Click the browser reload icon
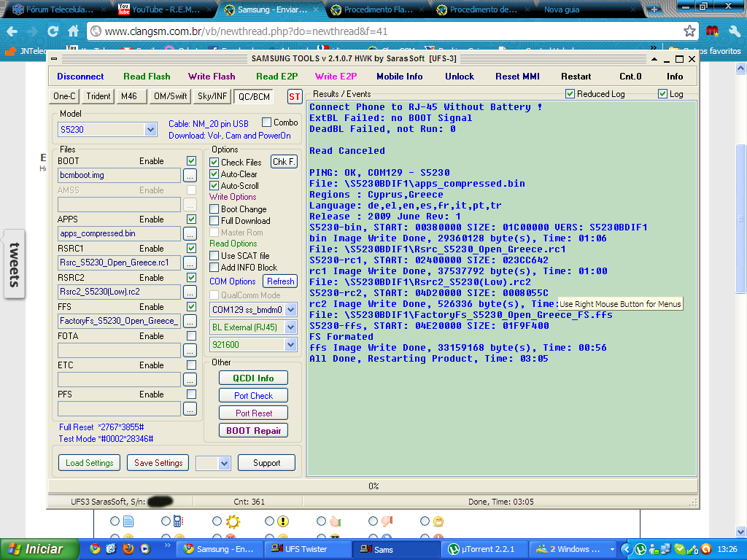 pyautogui.click(x=53, y=31)
